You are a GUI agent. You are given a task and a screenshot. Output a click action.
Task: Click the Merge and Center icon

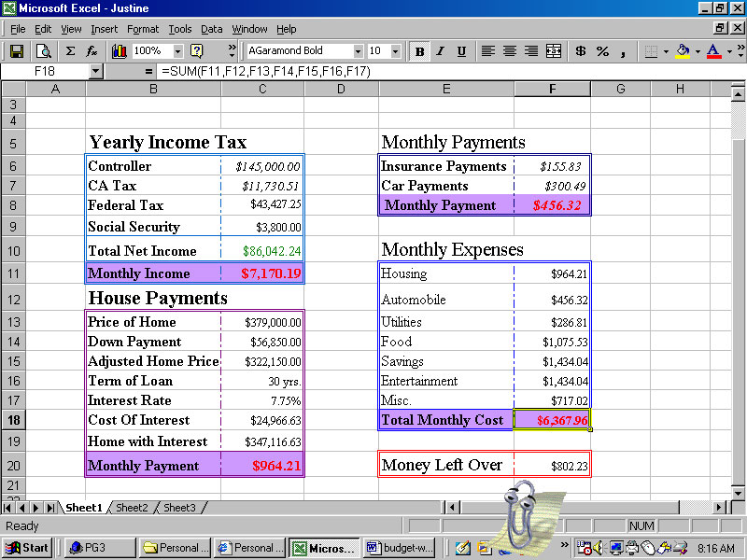pyautogui.click(x=554, y=51)
